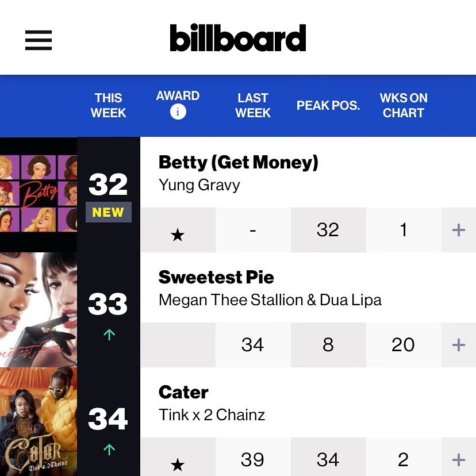Expand the Cater row using plus icon
Screen dimensions: 476x476
pos(458,460)
